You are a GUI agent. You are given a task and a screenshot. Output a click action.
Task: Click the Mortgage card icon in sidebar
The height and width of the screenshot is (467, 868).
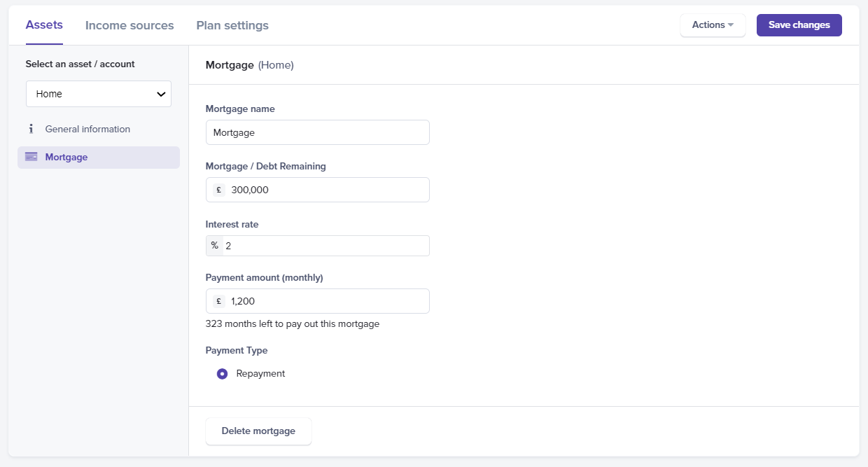31,157
